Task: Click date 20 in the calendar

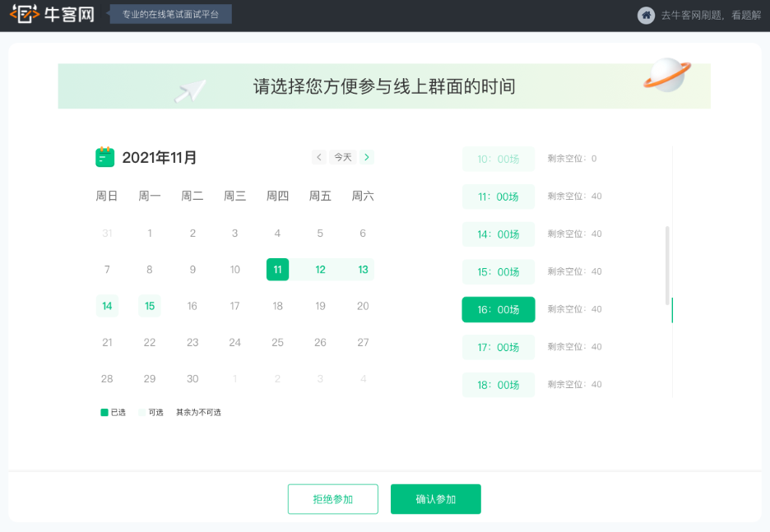Action: tap(363, 306)
